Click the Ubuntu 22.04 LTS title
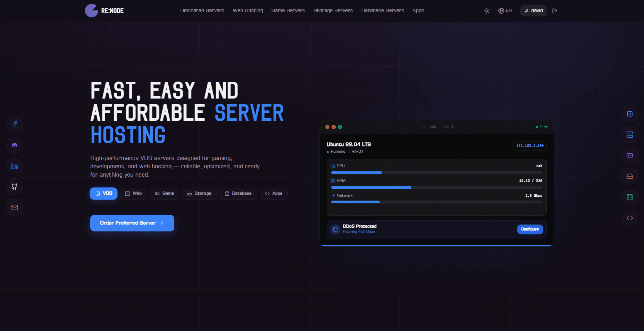 point(349,144)
